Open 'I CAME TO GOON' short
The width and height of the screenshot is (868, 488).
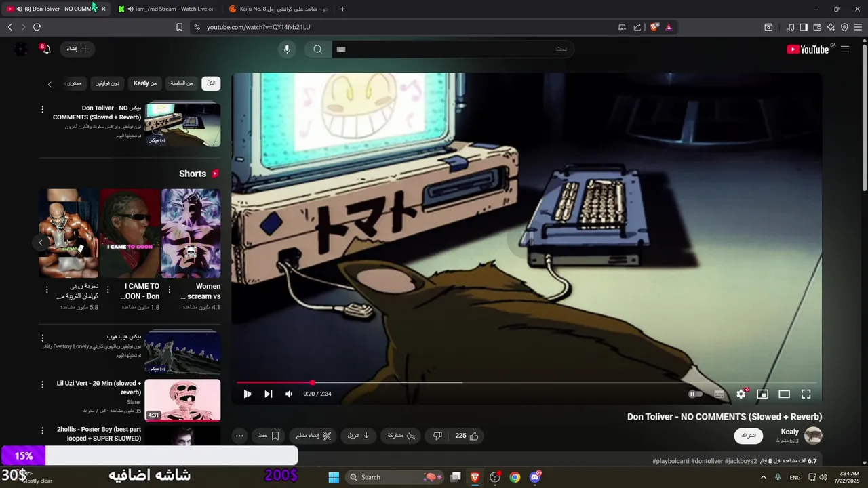[x=130, y=233]
